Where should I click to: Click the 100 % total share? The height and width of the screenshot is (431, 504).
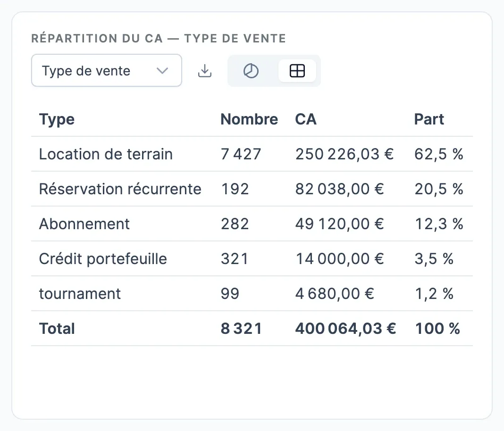(437, 329)
